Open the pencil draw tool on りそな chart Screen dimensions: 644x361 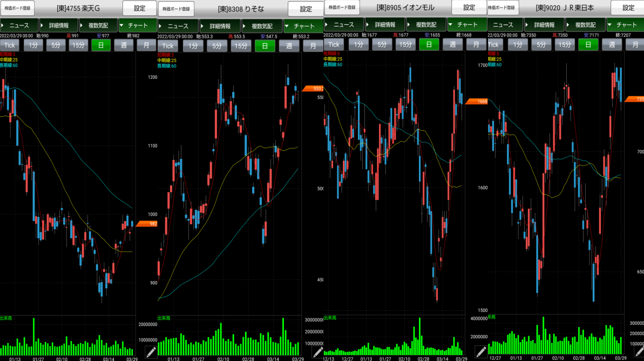coord(317,352)
